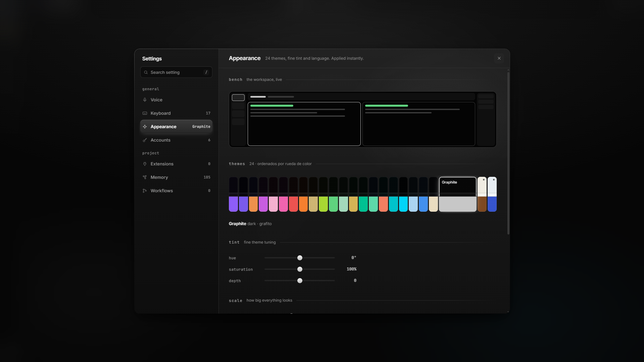Screen dimensions: 644x362
Task: Select the Graphite theme swatch
Action: 457,194
